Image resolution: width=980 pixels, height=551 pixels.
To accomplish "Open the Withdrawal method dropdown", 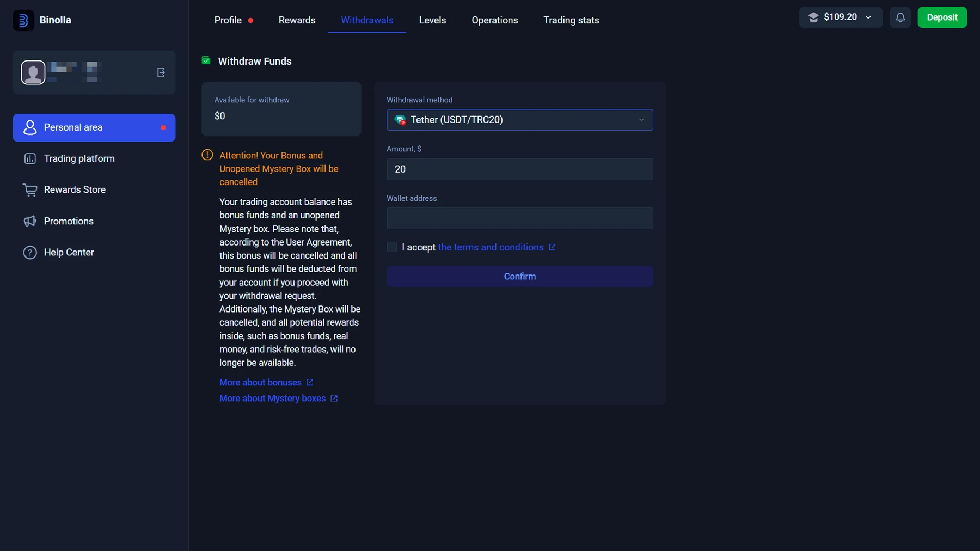I will [520, 120].
